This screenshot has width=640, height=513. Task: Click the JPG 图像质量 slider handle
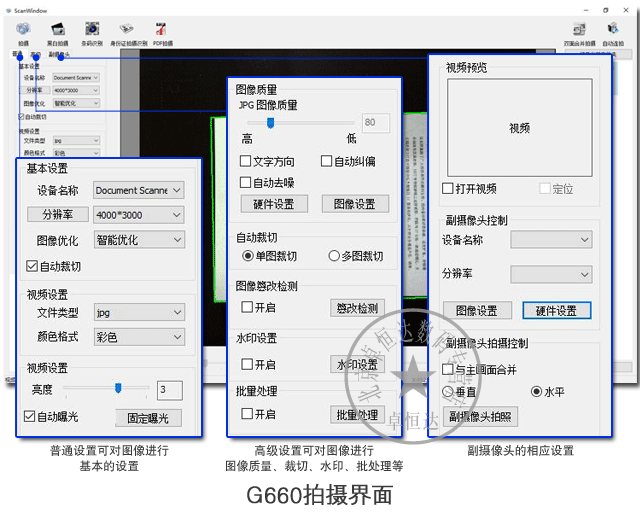[x=270, y=122]
